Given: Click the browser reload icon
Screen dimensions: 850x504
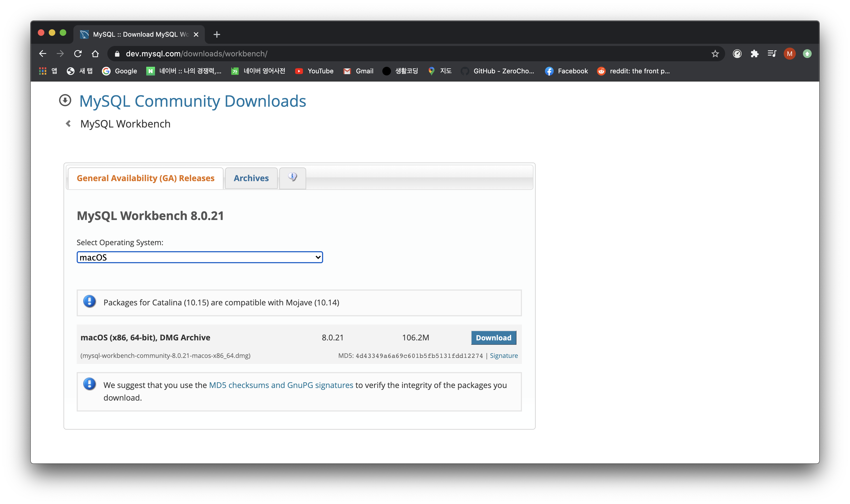Looking at the screenshot, I should [78, 54].
